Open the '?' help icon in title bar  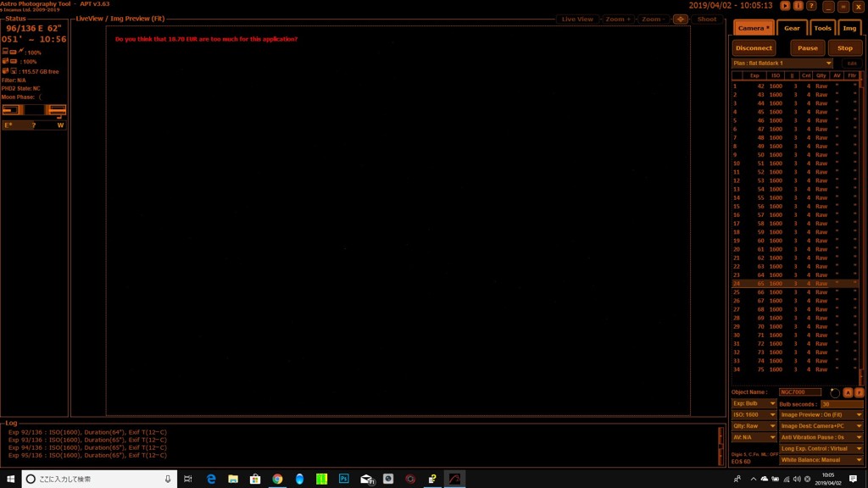pos(811,6)
